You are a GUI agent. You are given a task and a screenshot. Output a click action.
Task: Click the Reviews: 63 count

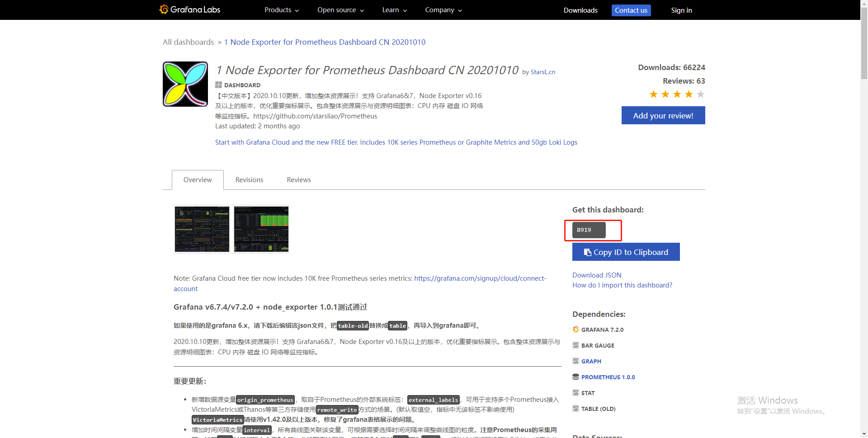coord(684,81)
